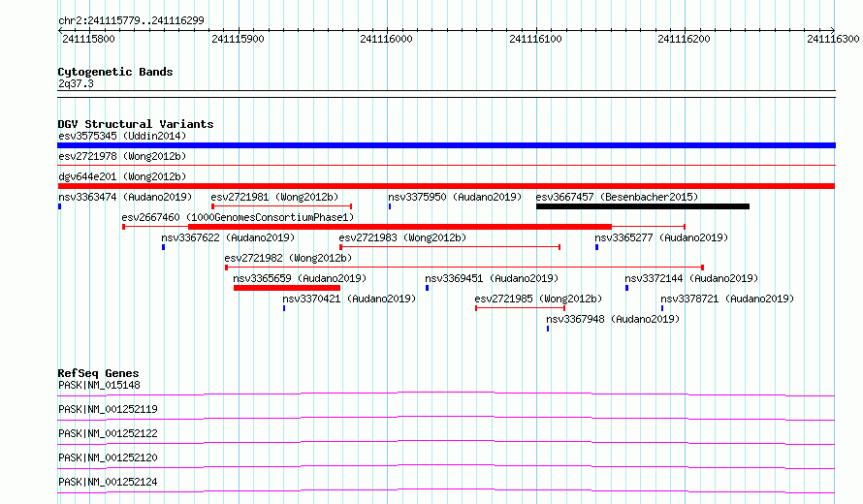The image size is (863, 504).
Task: Open esv2667460 (1000GenomesConsortiumPhase1) label
Action: tap(238, 217)
